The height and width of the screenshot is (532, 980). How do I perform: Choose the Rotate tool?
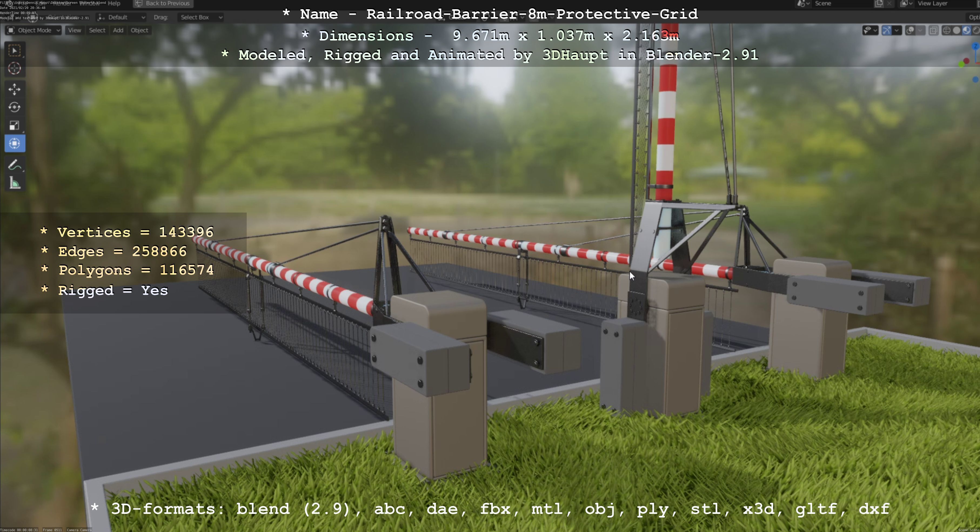click(15, 107)
